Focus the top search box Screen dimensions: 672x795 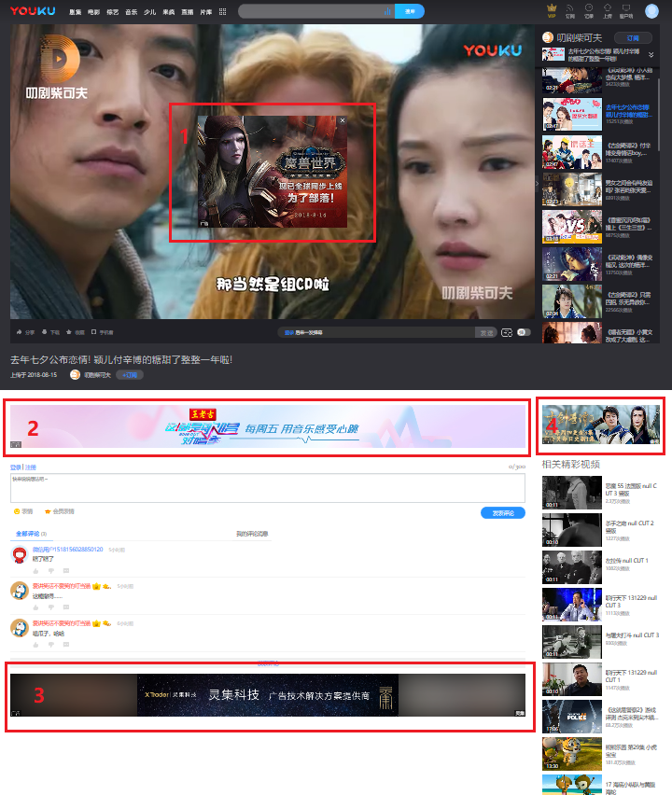pos(311,11)
